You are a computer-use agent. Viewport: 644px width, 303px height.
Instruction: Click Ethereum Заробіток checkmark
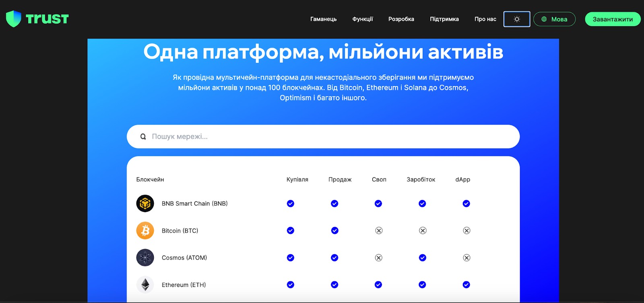coord(422,285)
